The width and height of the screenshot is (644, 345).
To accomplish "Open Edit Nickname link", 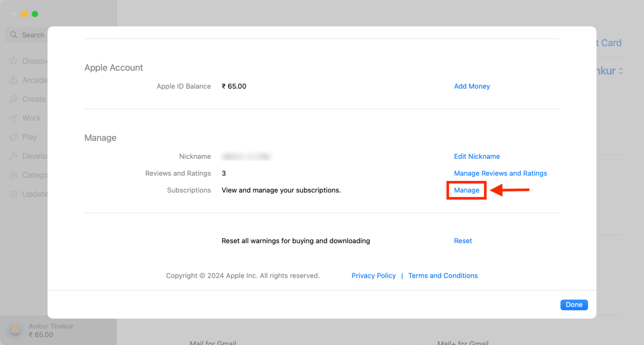I will [477, 157].
